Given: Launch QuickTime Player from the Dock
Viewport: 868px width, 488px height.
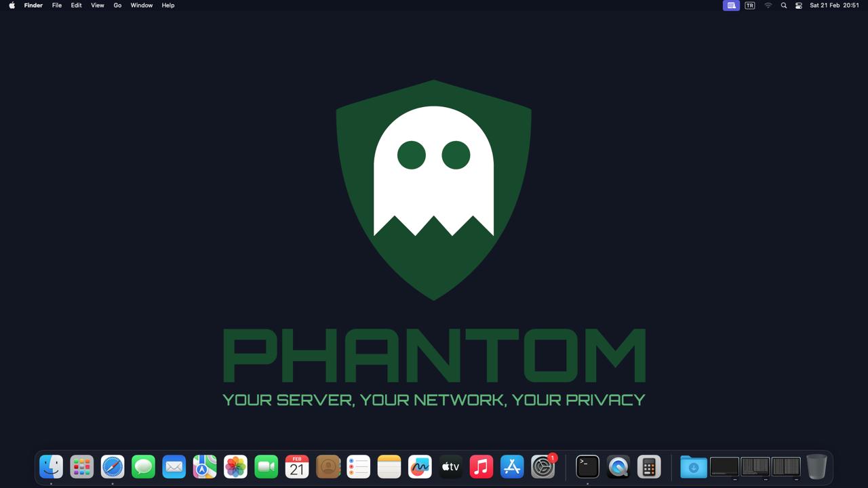Looking at the screenshot, I should pos(618,467).
